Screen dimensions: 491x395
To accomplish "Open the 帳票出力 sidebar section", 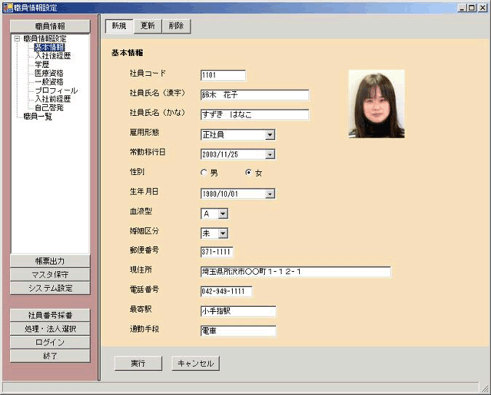I will click(x=50, y=261).
